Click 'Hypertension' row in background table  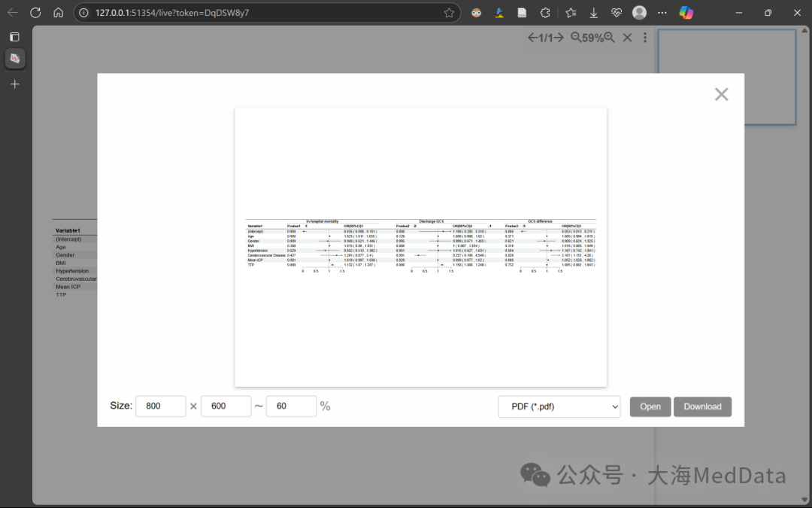pos(72,271)
